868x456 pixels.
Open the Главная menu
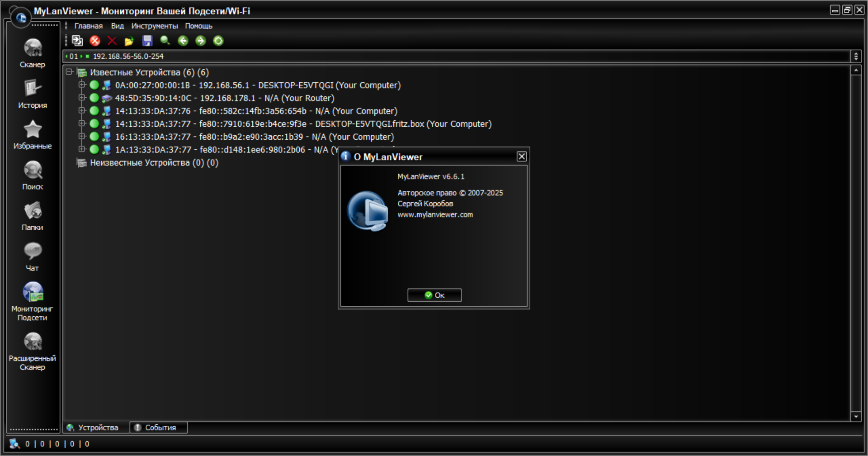pyautogui.click(x=89, y=26)
